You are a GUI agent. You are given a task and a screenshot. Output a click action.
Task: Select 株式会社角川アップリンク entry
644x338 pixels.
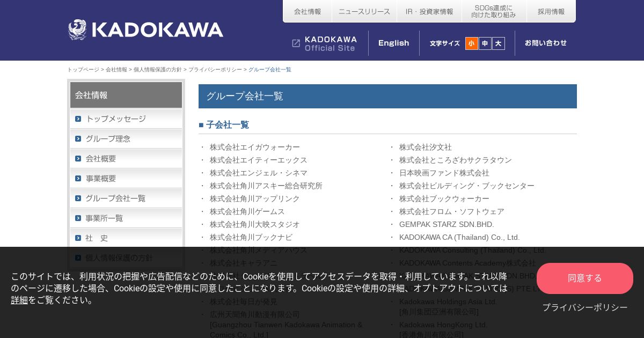pyautogui.click(x=255, y=199)
